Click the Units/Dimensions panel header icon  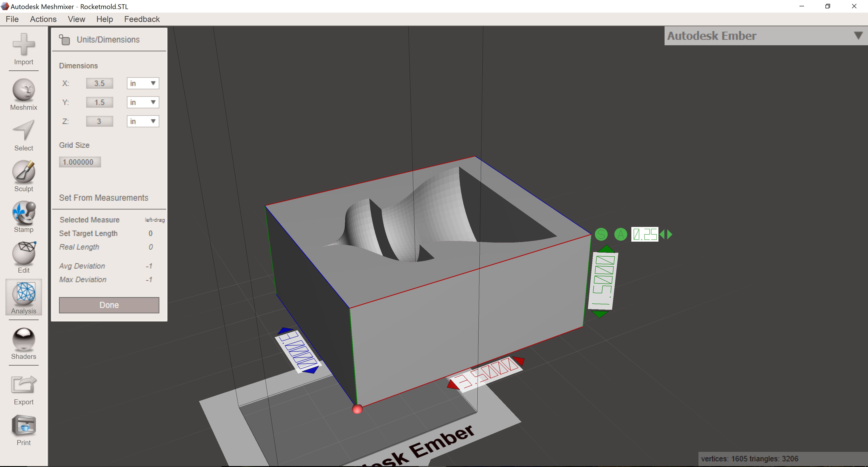coord(64,40)
